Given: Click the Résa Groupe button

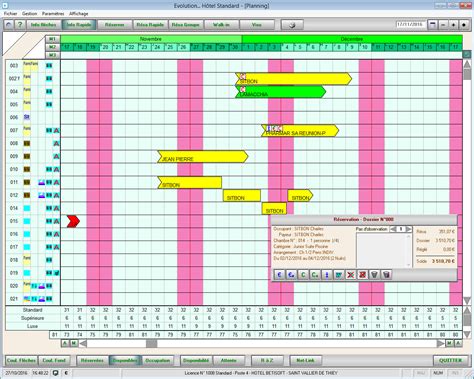Looking at the screenshot, I should (x=185, y=25).
